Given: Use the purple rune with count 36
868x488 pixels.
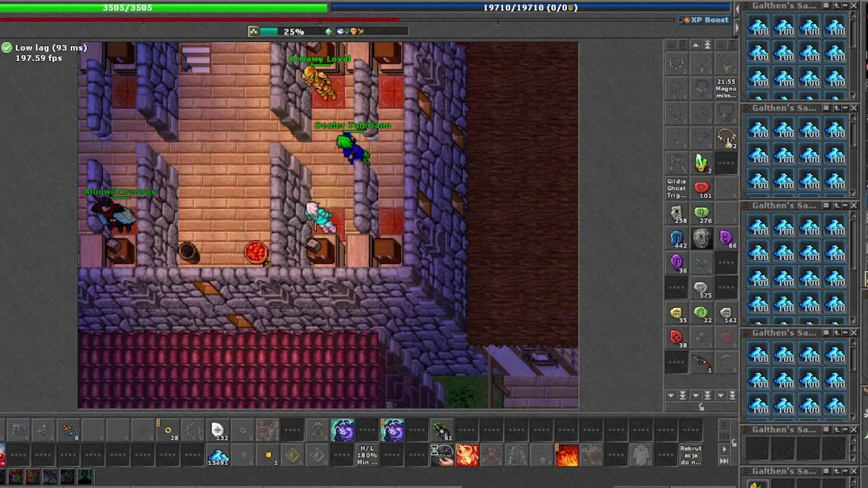Looking at the screenshot, I should click(x=677, y=262).
